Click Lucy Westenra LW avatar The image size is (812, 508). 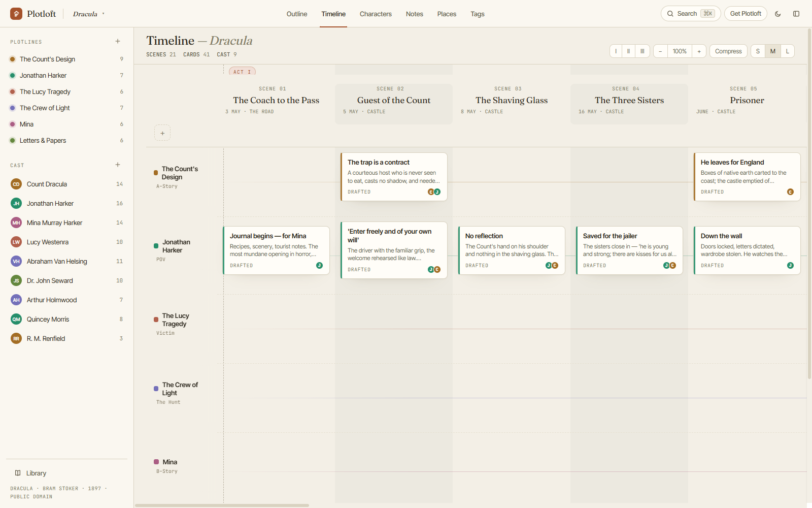[16, 242]
